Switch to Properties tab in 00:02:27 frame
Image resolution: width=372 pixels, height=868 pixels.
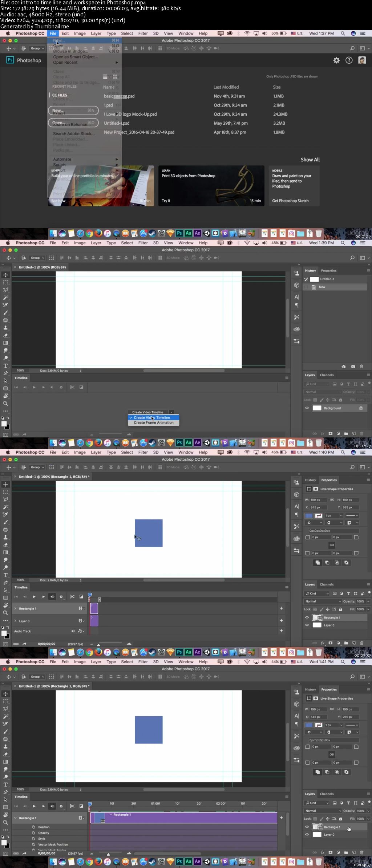tap(329, 271)
